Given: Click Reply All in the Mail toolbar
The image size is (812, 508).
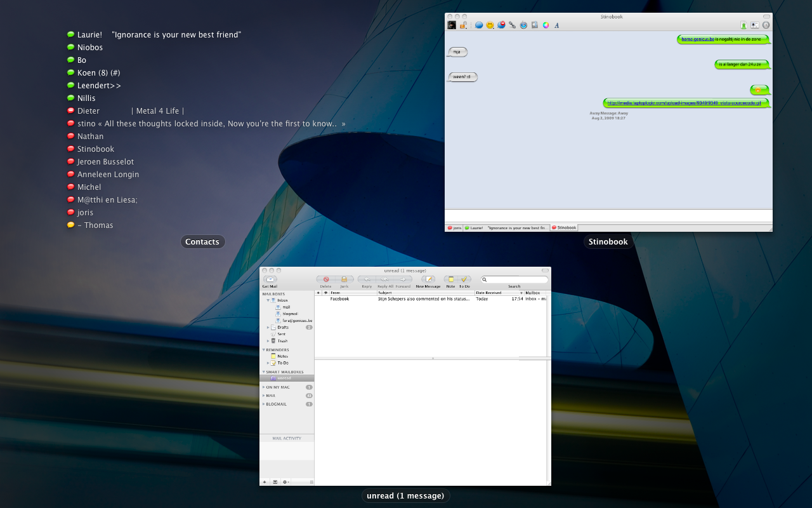Looking at the screenshot, I should coord(384,279).
